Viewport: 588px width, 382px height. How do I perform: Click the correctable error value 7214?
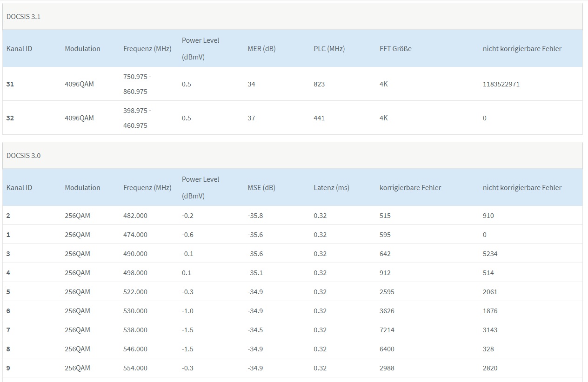point(387,330)
